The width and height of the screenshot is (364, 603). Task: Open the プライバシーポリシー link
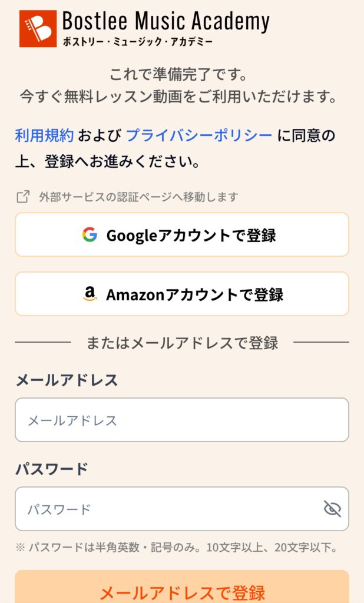tap(199, 135)
